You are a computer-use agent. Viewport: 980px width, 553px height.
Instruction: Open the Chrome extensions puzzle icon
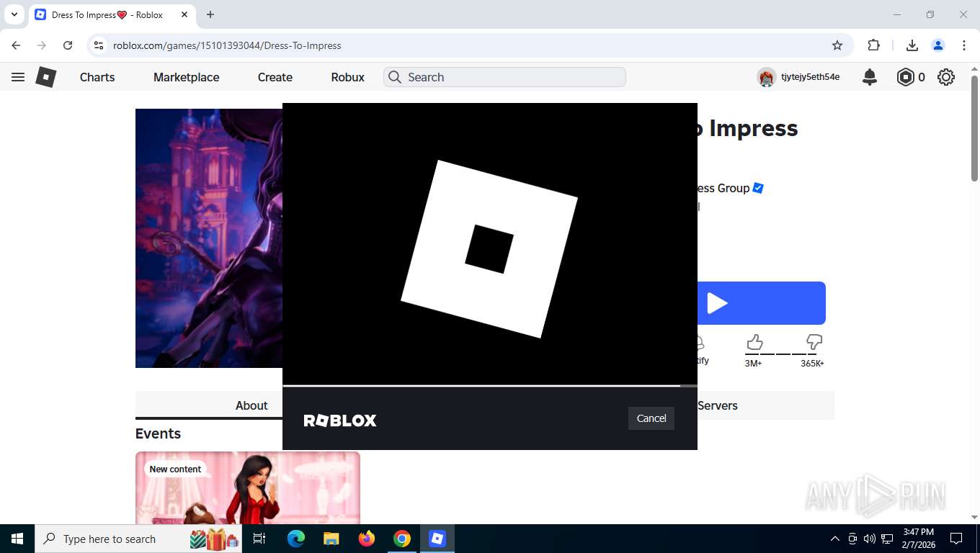tap(873, 45)
